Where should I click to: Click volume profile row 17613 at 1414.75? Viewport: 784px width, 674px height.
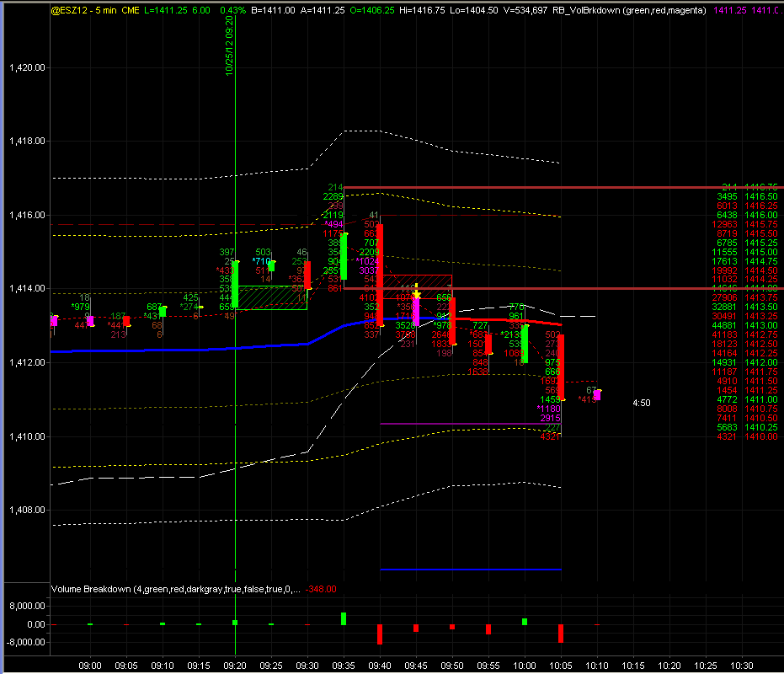click(745, 261)
